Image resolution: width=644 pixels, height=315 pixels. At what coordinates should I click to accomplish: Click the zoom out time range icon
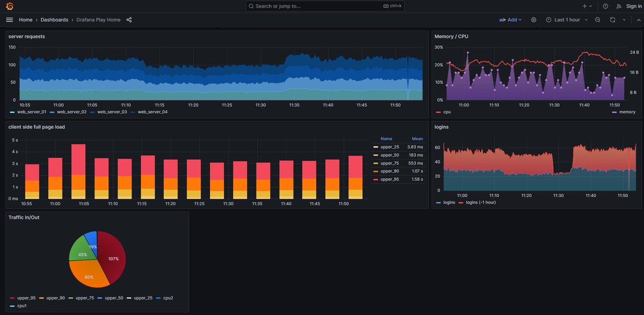[597, 20]
